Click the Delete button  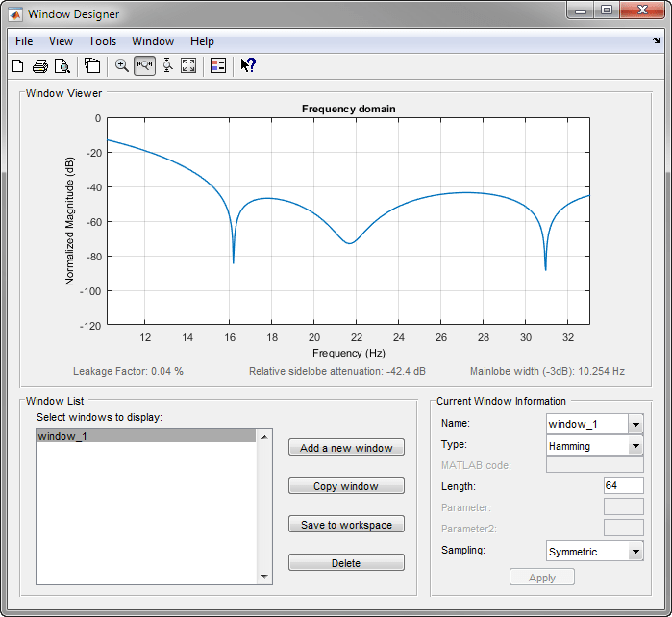click(x=346, y=562)
